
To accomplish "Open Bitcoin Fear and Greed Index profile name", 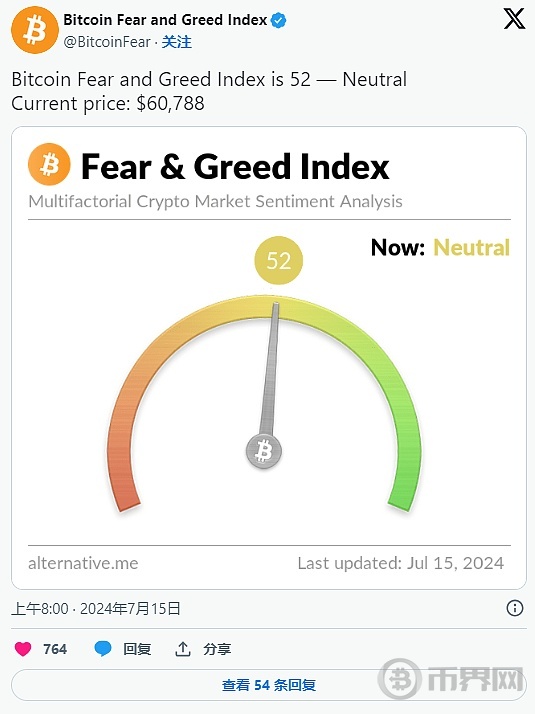I will click(x=165, y=20).
